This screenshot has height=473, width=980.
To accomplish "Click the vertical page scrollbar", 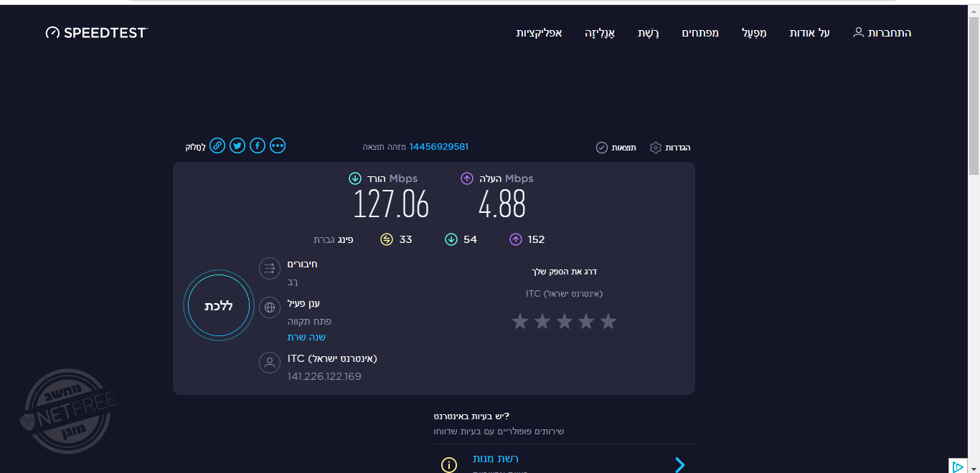I will 974,93.
